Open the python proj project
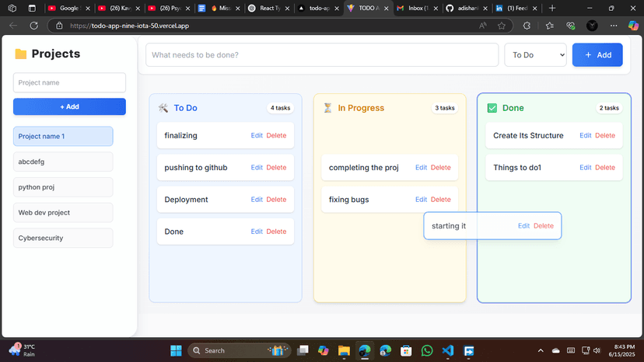The image size is (644, 362). click(x=63, y=187)
